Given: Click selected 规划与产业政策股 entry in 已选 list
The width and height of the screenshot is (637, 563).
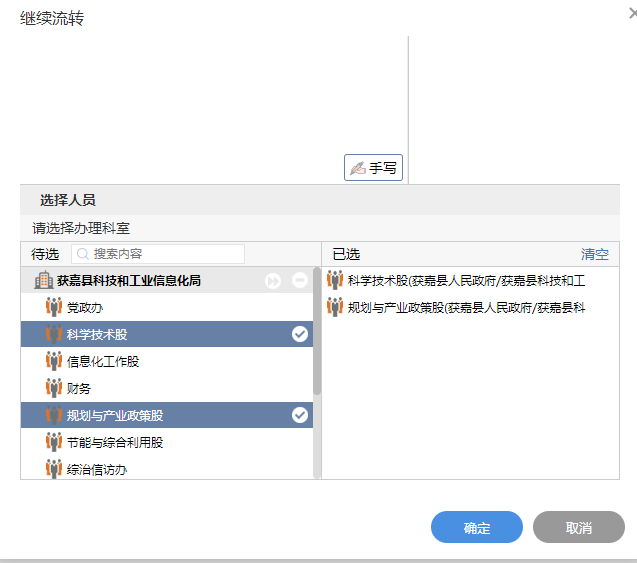Looking at the screenshot, I should pos(465,308).
